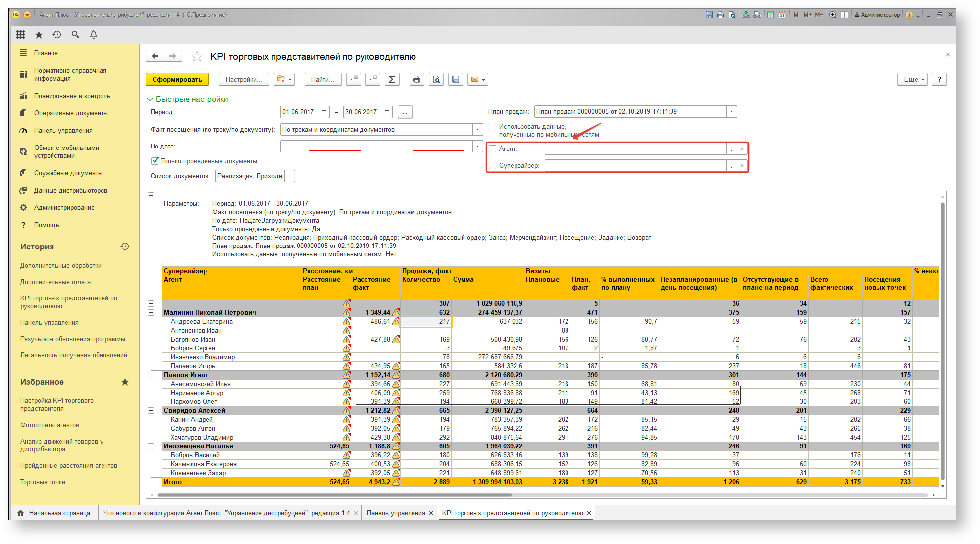Open report variants folder icon
Viewport: 980px width, 544px height.
(x=284, y=79)
